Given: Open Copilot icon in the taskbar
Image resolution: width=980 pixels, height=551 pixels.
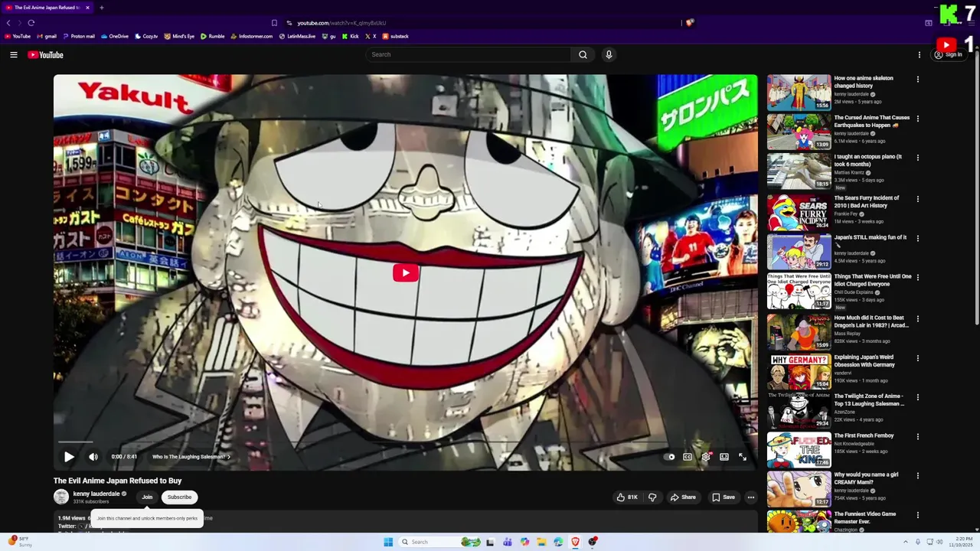Looking at the screenshot, I should click(x=524, y=542).
